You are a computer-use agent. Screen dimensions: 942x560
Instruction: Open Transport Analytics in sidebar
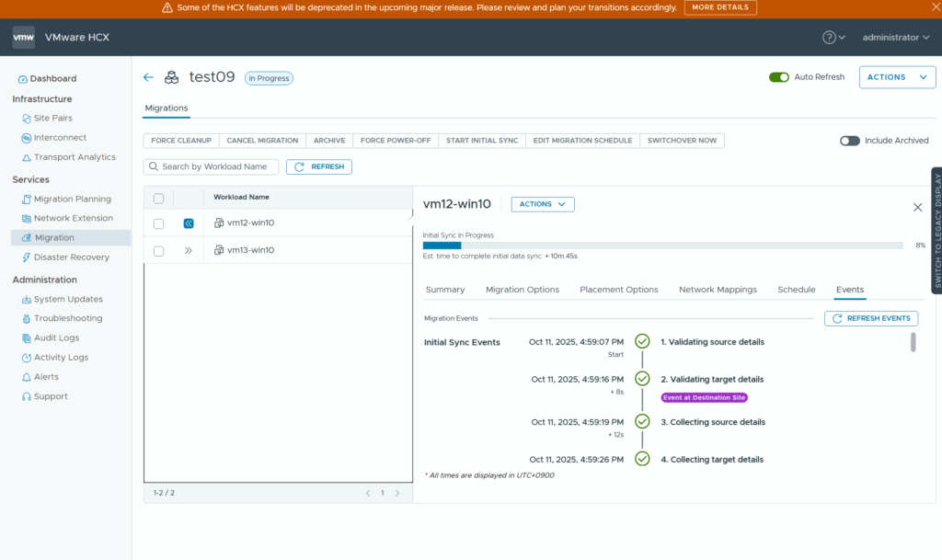click(74, 157)
